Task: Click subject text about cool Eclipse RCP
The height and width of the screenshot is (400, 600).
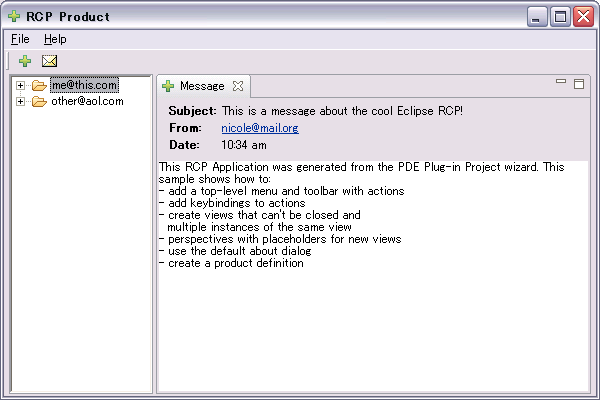Action: (x=342, y=111)
